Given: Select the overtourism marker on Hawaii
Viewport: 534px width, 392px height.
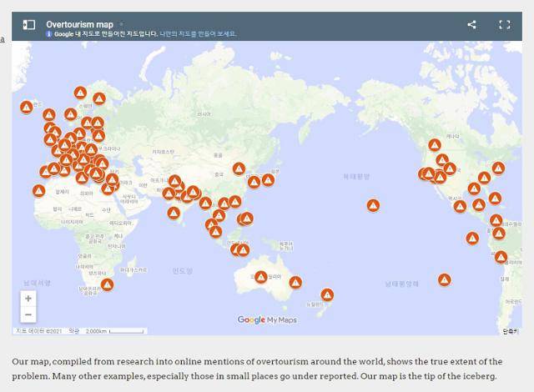Looking at the screenshot, I should (x=373, y=205).
